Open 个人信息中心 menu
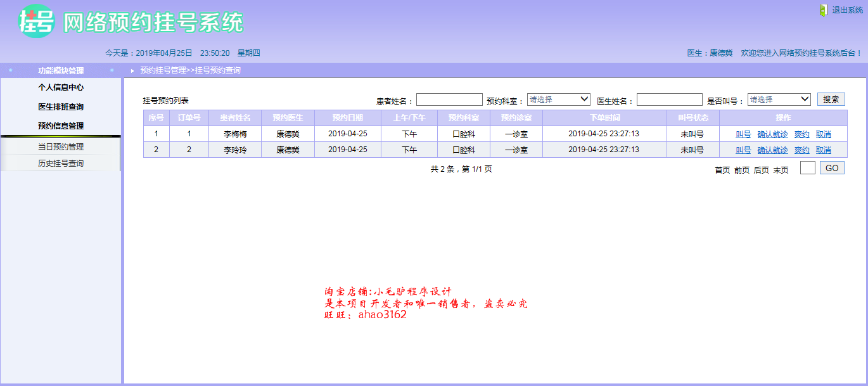 (x=61, y=87)
